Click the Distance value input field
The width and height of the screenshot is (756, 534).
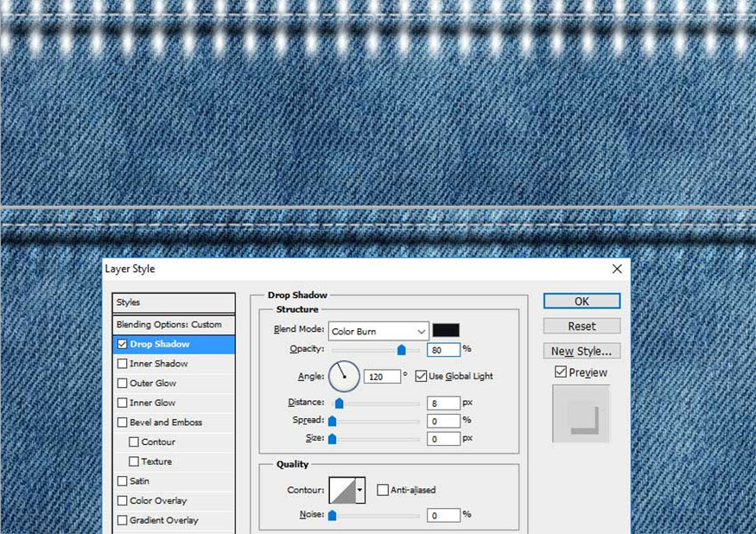(443, 403)
